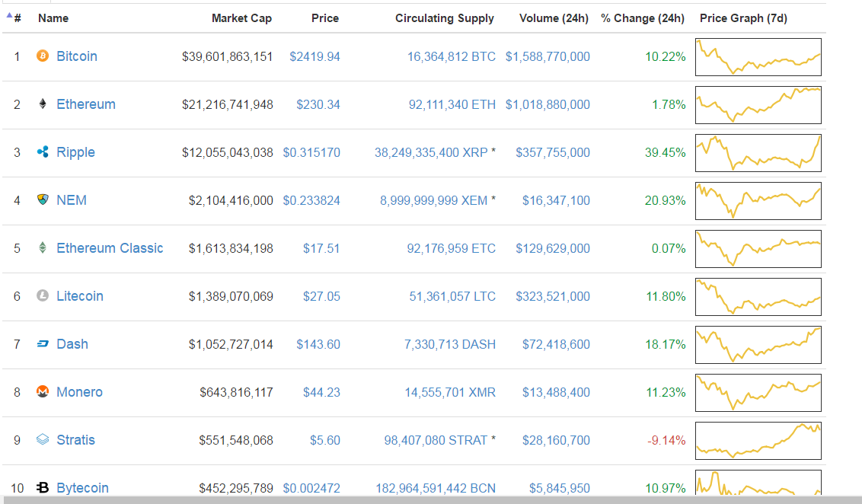Click the Bitcoin coin logo icon
This screenshot has width=862, height=504.
(x=43, y=56)
